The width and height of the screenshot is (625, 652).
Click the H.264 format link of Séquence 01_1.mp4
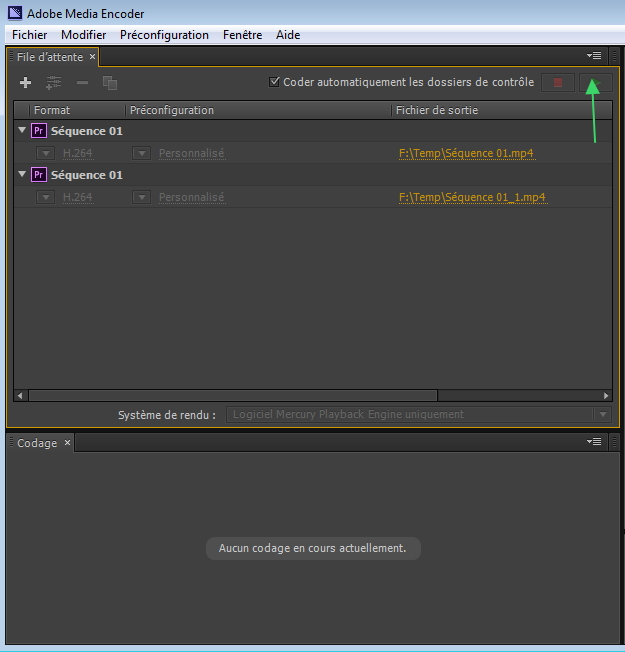[78, 197]
